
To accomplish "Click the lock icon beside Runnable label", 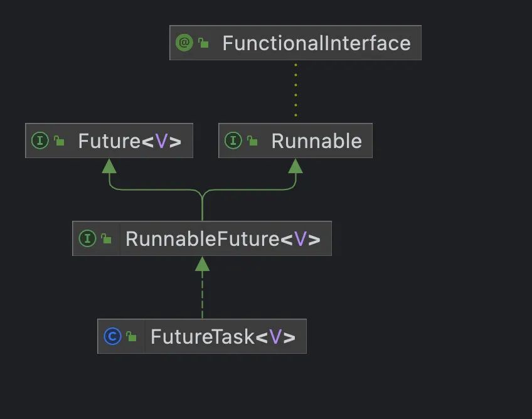I will coord(252,141).
